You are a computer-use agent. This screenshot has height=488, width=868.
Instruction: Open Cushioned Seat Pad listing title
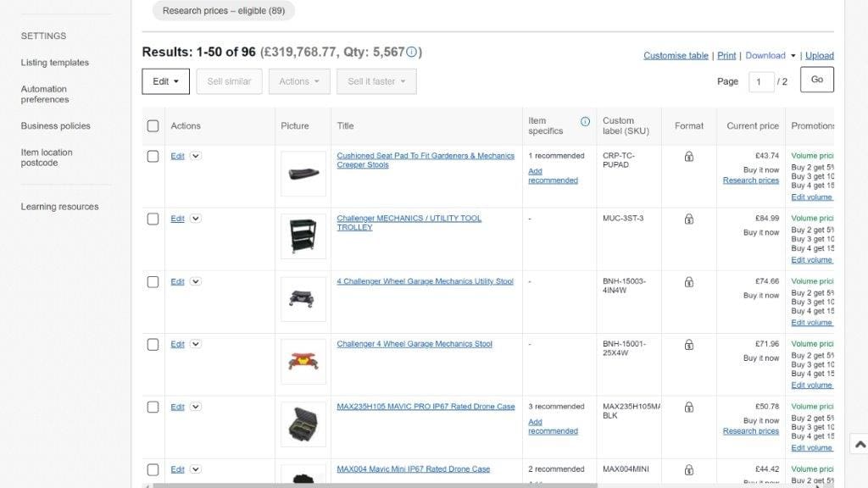[426, 160]
